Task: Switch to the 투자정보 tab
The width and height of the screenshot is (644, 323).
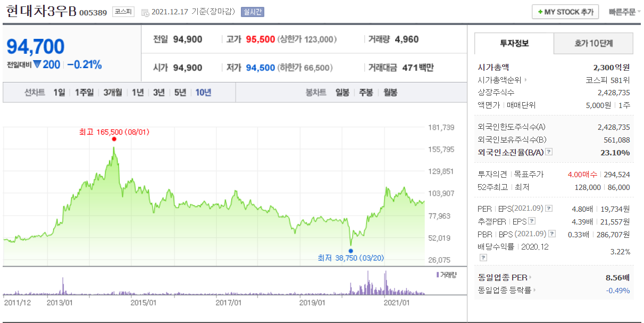Action: point(514,44)
